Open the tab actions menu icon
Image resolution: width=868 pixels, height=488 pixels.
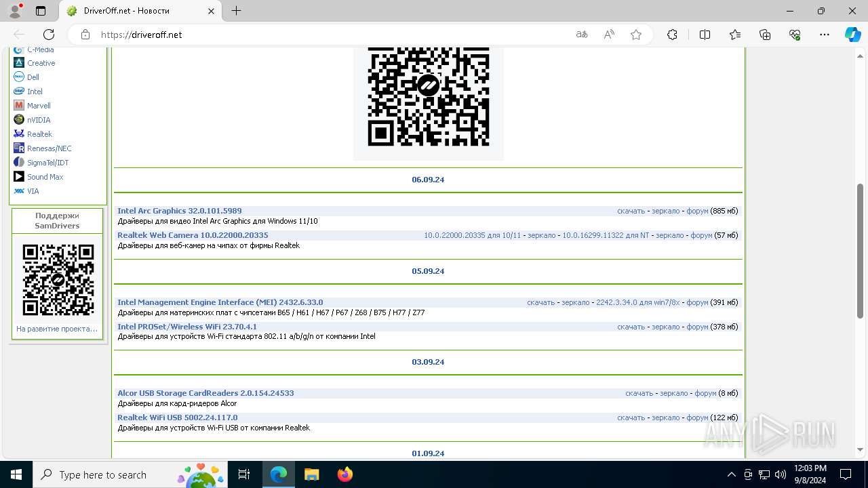click(41, 11)
